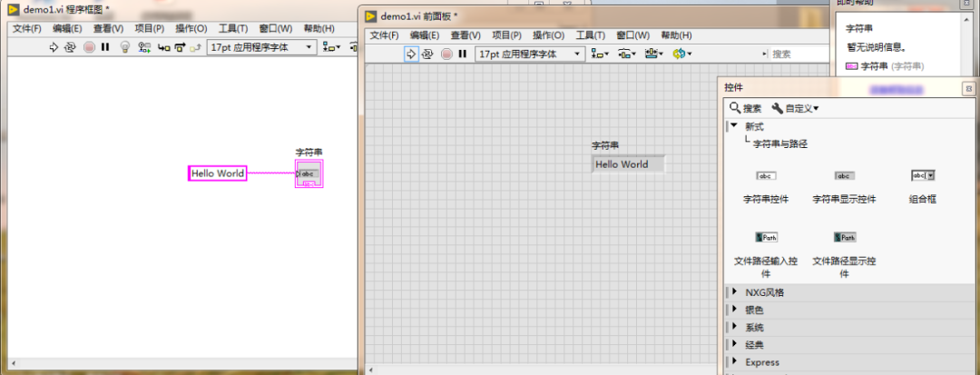Open 查看(V) menu in front panel window
The height and width of the screenshot is (375, 980).
pos(465,35)
